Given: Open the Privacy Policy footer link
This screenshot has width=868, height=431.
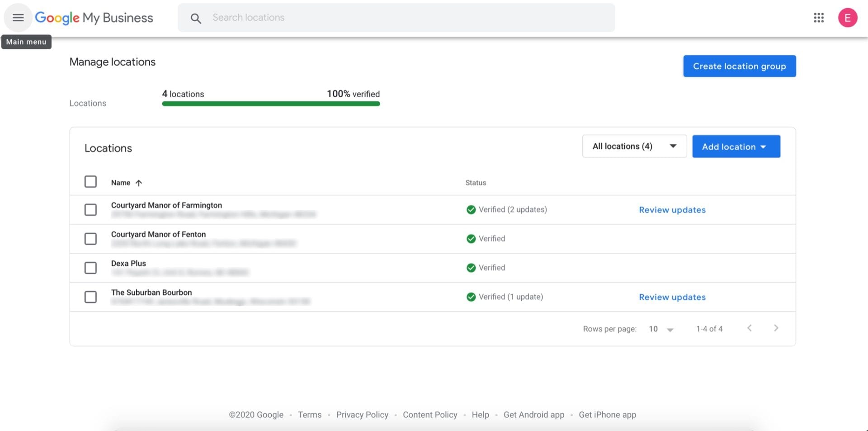Looking at the screenshot, I should [362, 415].
